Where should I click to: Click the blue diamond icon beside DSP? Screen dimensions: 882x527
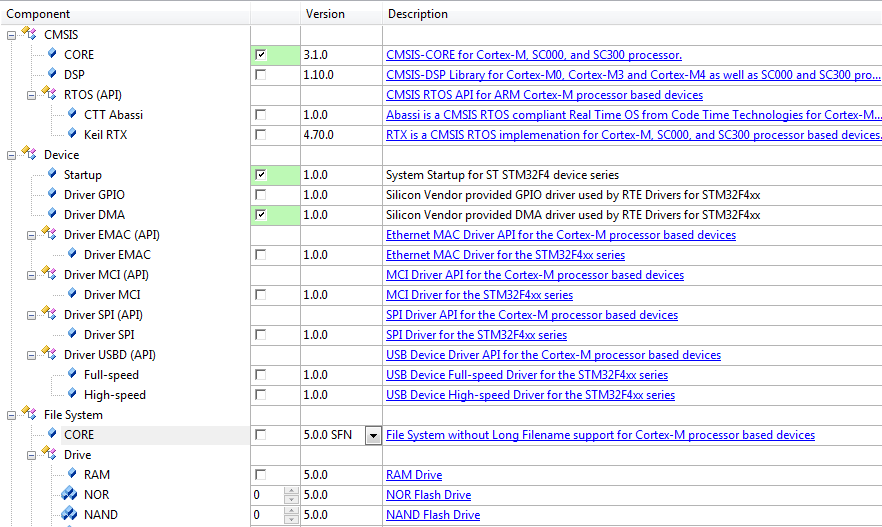click(x=51, y=75)
